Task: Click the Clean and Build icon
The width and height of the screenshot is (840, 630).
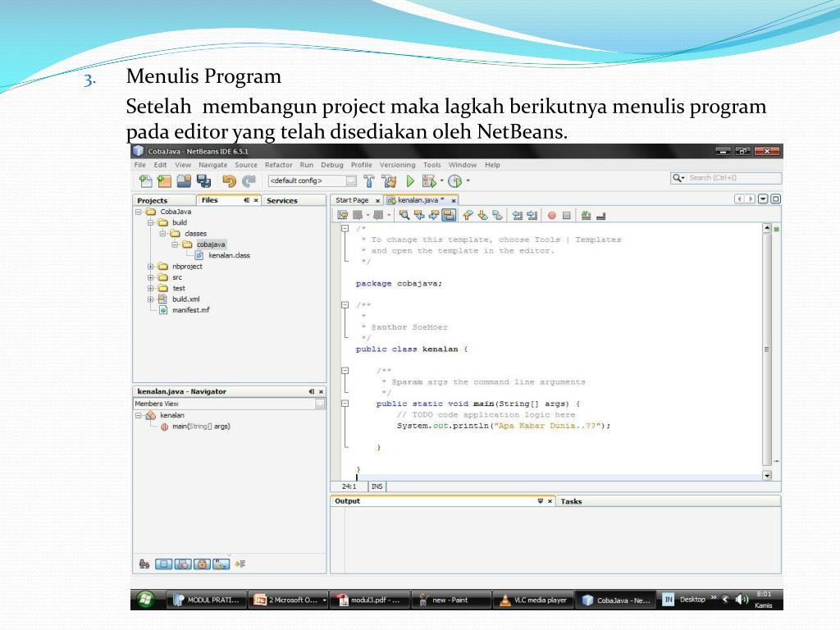Action: coord(389,181)
